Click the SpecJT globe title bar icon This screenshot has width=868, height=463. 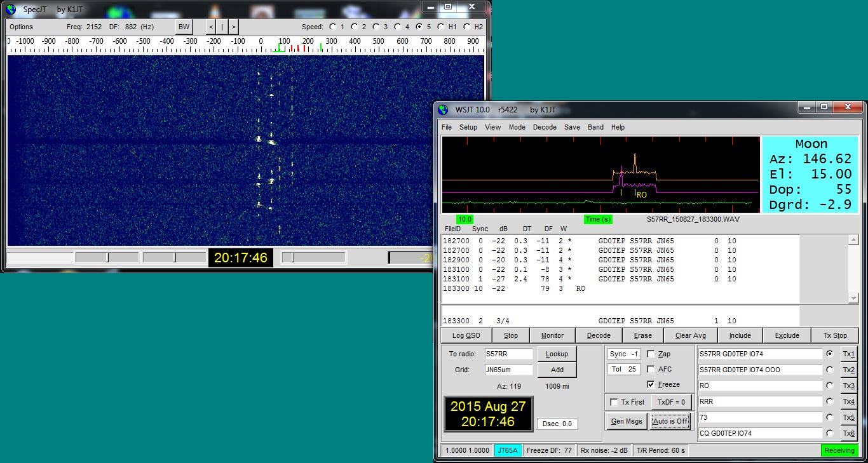10,10
